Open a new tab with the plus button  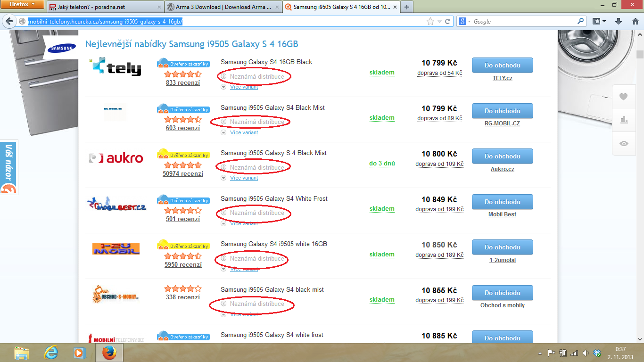[x=406, y=7]
